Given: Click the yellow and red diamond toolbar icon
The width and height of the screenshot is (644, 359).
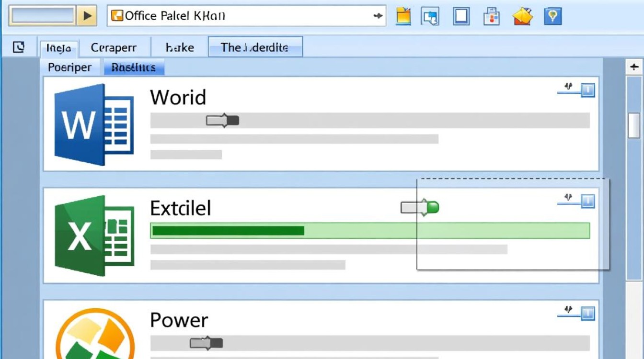Looking at the screenshot, I should [x=523, y=17].
